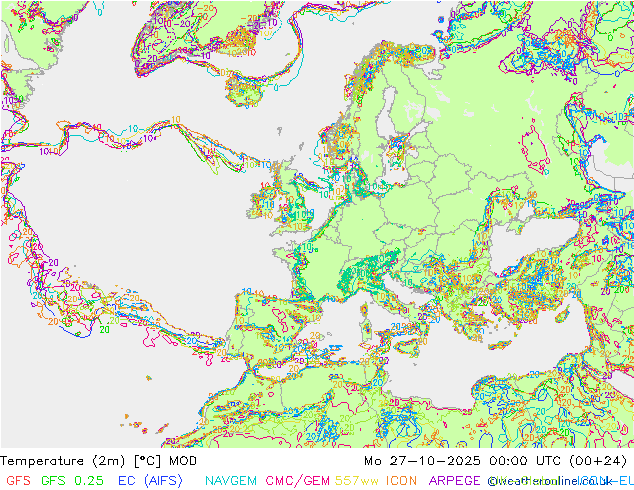Click the Temperature (2m) [°C] MOD title
This screenshot has height=490, width=634.
click(x=99, y=461)
